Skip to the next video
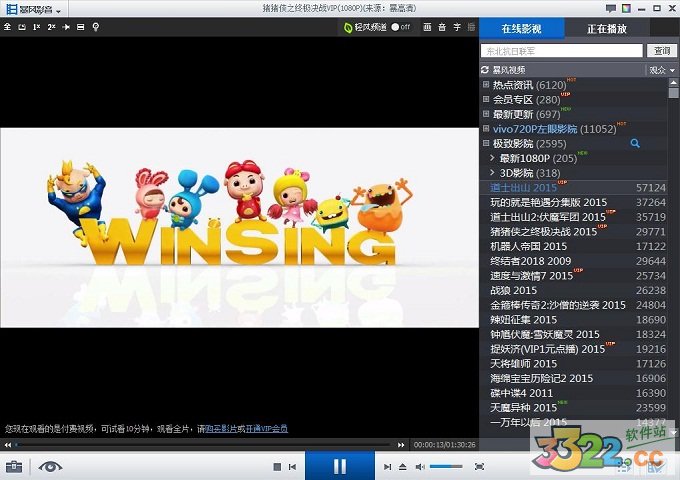 click(387, 467)
